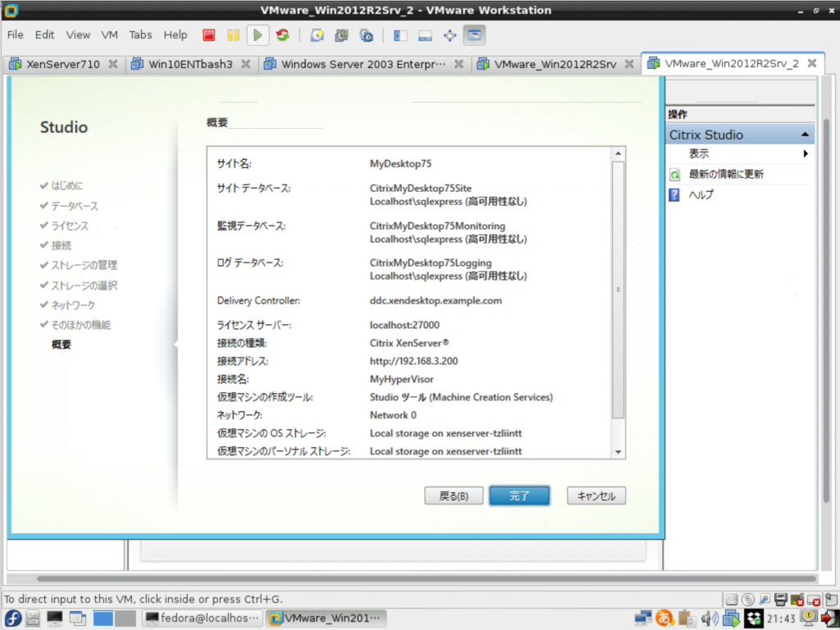Close the XenServer710 tab
This screenshot has height=630, width=840.
pyautogui.click(x=113, y=64)
